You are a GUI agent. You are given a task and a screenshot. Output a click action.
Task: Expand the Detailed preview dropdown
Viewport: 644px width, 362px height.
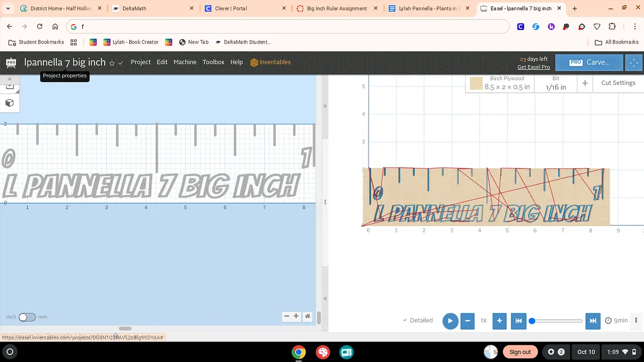click(x=418, y=320)
